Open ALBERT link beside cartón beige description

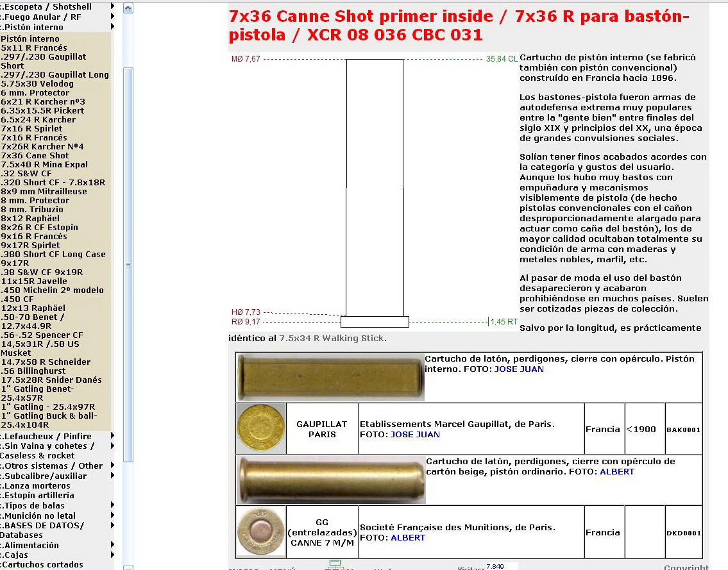point(616,472)
